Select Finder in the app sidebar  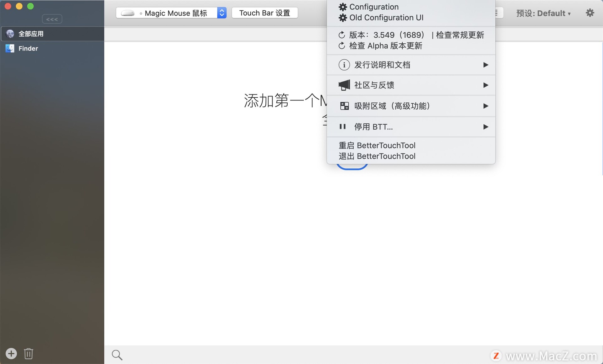point(52,48)
